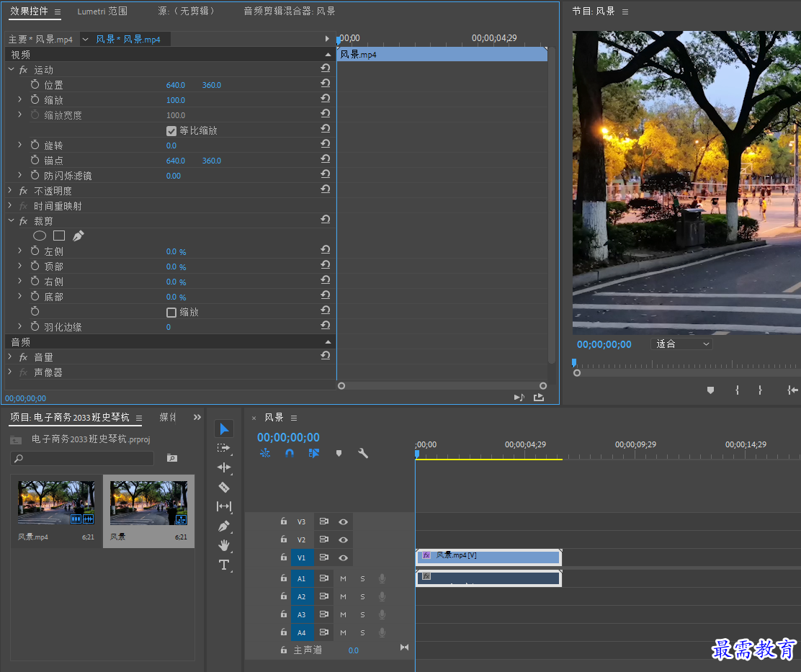Click 旋转 value 0.0

point(171,145)
